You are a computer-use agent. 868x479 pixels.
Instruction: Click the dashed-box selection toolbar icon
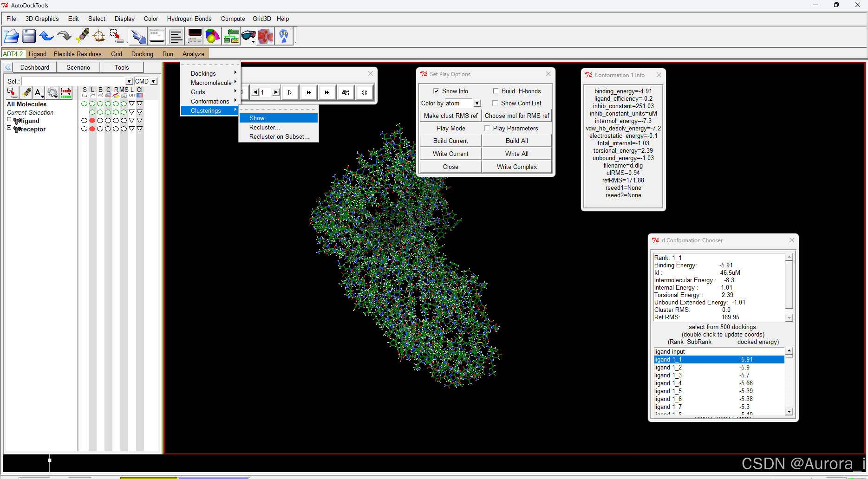tap(116, 36)
